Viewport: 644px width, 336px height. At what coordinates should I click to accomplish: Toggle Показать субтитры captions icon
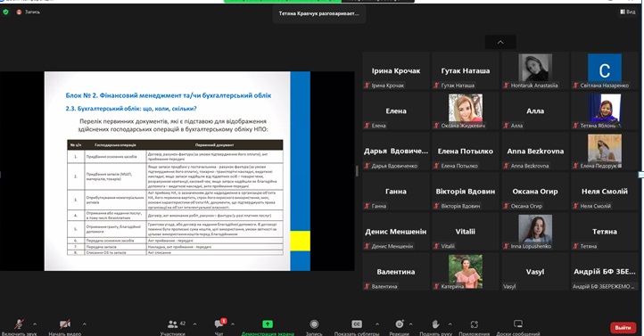357,324
